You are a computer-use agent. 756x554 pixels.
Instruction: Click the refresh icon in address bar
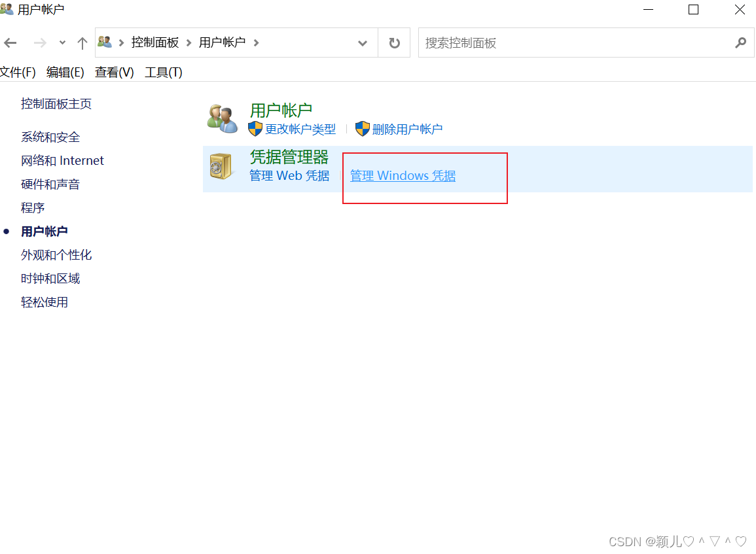tap(393, 42)
